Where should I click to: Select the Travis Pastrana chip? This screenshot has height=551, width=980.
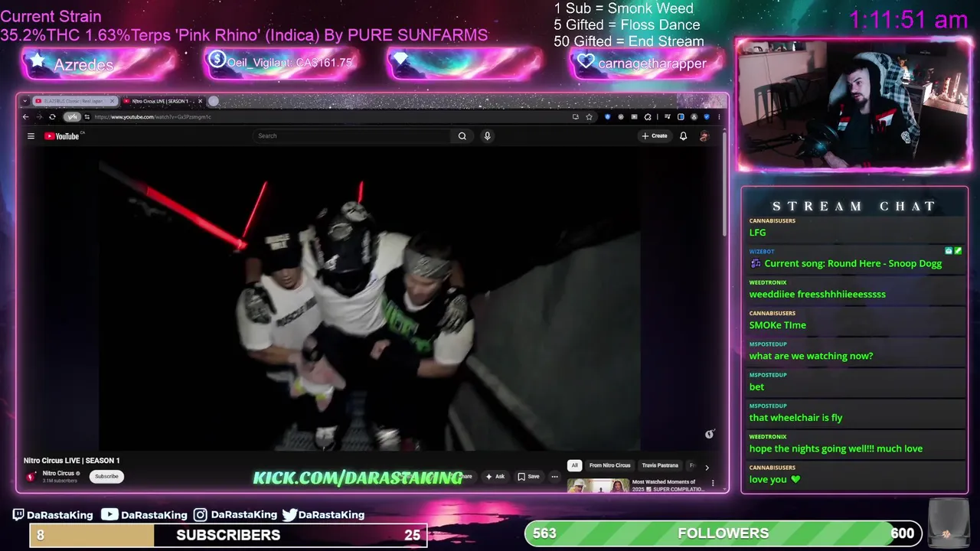(x=660, y=465)
